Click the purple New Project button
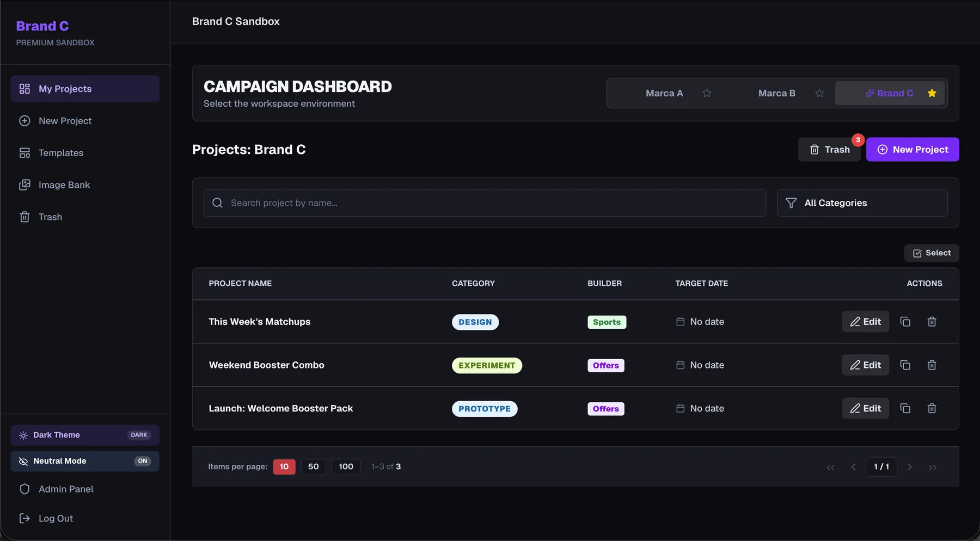 point(912,150)
